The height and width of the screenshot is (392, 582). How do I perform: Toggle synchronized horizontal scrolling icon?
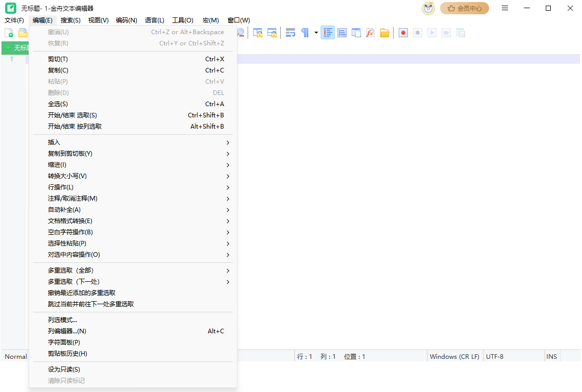point(272,33)
